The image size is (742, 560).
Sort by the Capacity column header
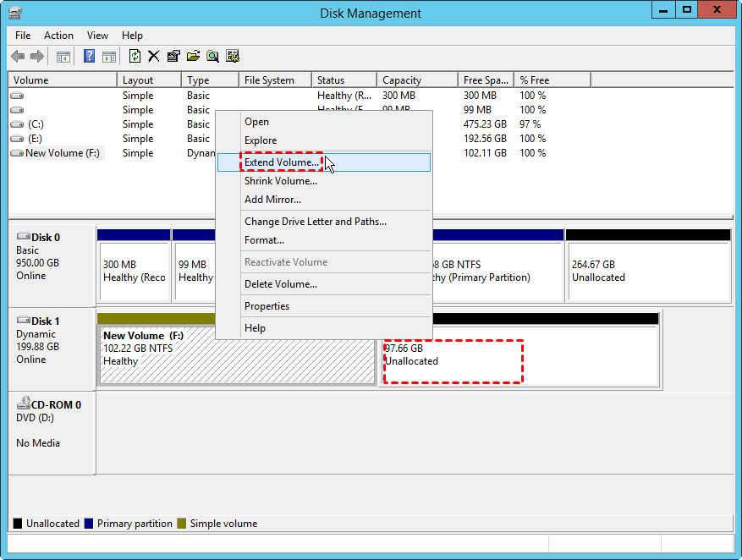(418, 80)
